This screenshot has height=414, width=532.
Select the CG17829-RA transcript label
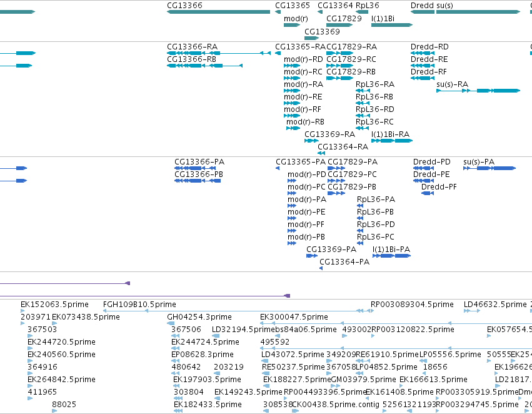point(351,47)
